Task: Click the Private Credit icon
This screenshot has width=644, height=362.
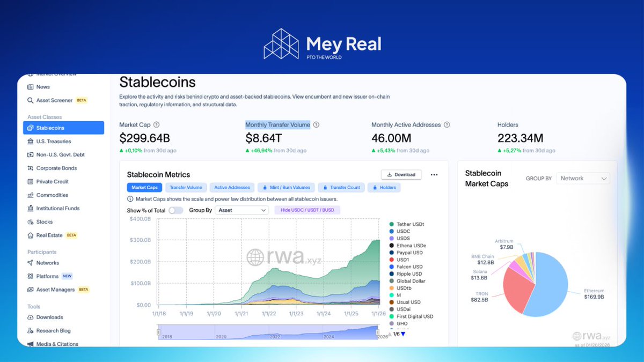Action: pos(31,182)
